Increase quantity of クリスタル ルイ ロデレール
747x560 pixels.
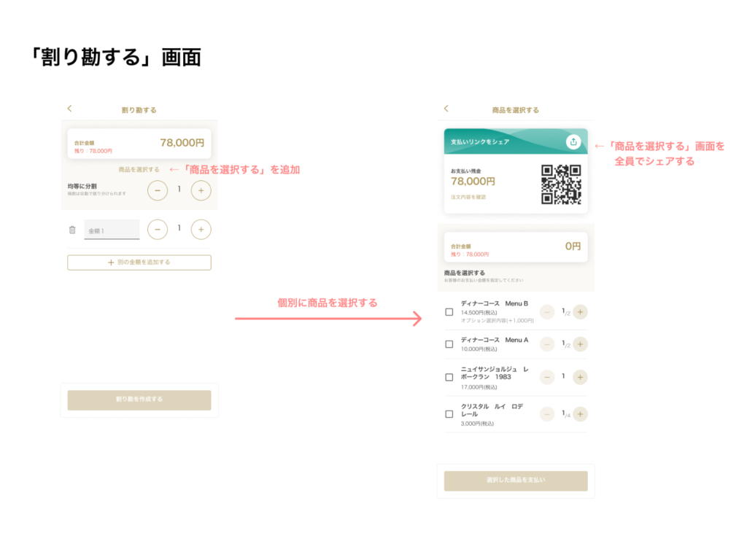(x=580, y=414)
